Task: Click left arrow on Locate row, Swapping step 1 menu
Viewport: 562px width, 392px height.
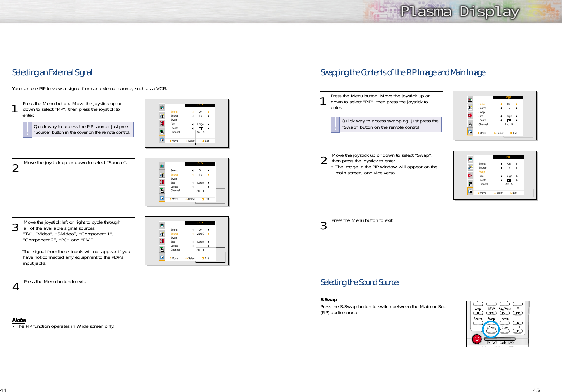Action: [x=501, y=120]
